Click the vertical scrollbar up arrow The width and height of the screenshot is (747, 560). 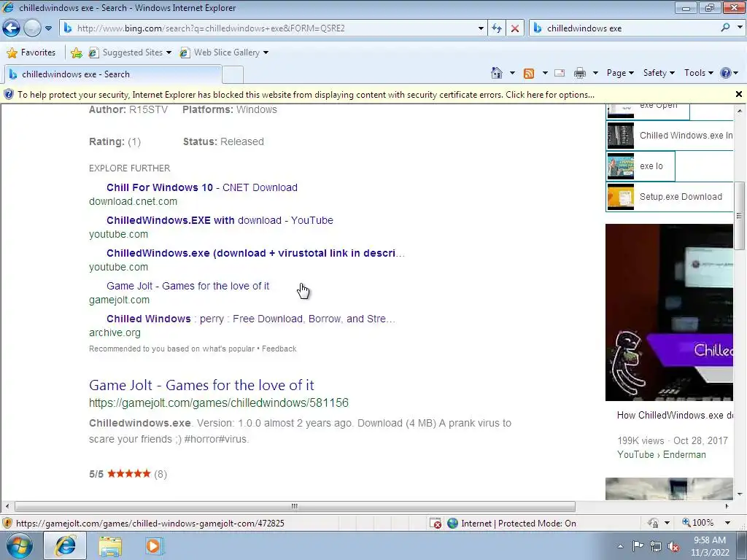pos(740,111)
